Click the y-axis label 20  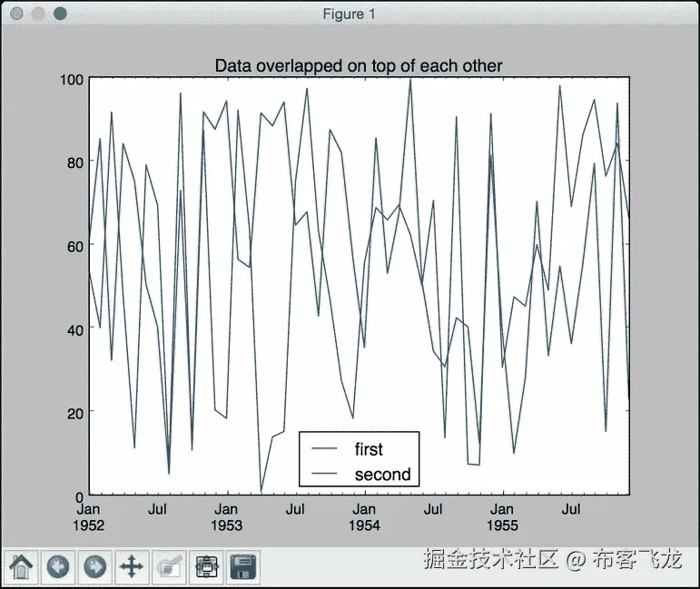pos(75,414)
